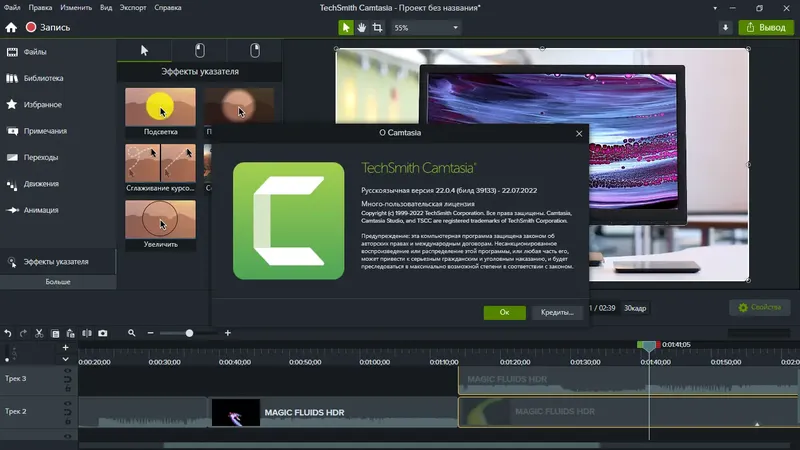Click the timeline magnifier zoom icon
The width and height of the screenshot is (800, 450).
[132, 333]
